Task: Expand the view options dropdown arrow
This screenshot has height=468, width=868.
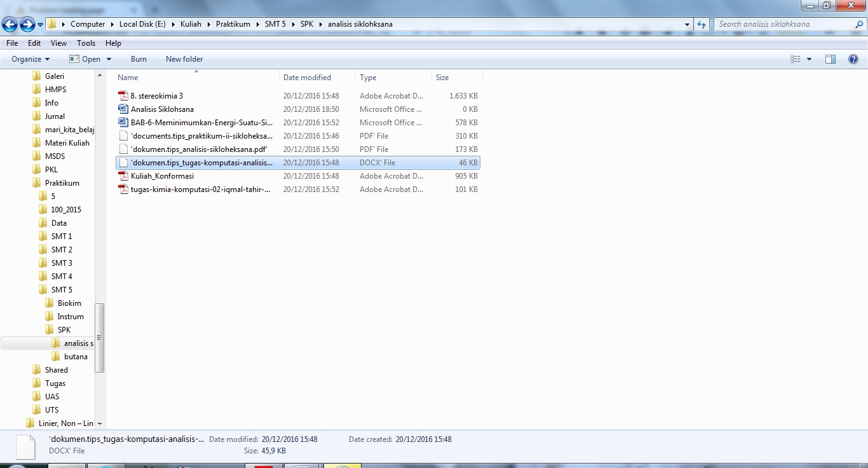Action: click(809, 59)
